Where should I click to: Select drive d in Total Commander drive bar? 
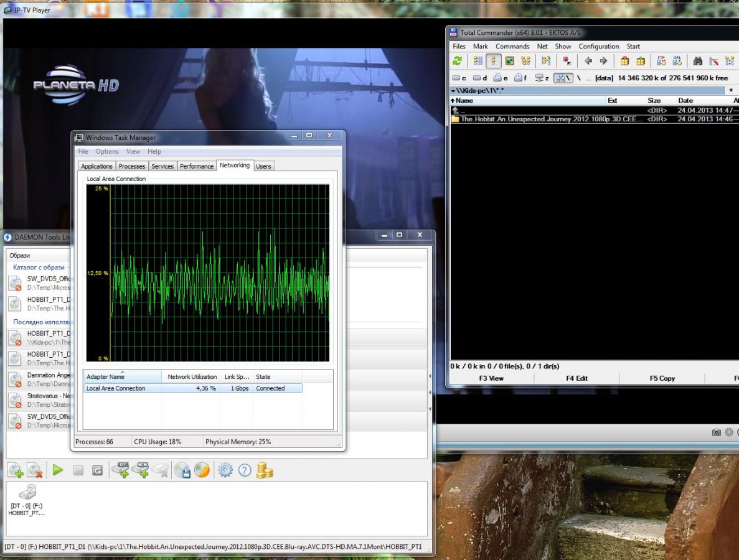point(480,78)
